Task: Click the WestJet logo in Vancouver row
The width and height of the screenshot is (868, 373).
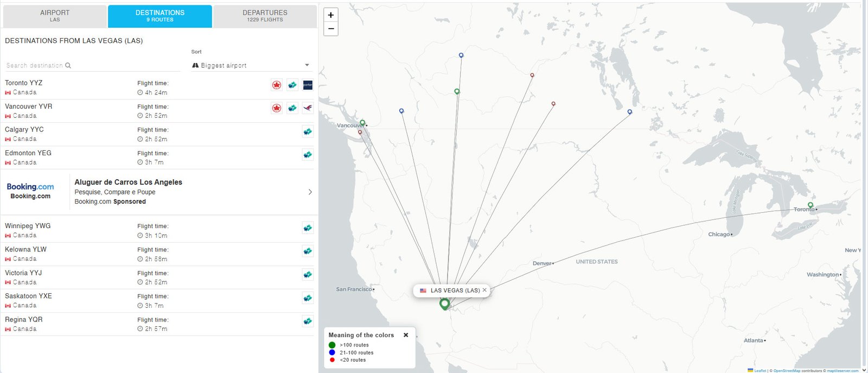Action: pyautogui.click(x=292, y=108)
